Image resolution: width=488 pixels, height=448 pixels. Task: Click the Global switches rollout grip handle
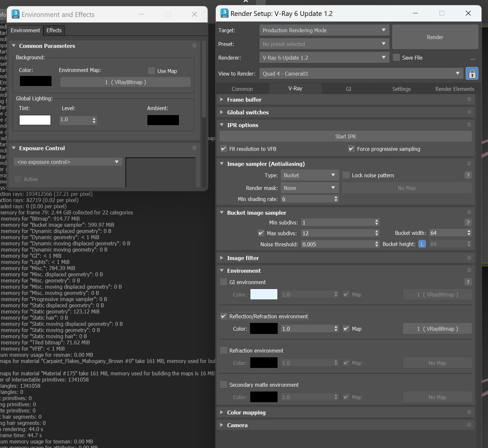click(x=469, y=112)
